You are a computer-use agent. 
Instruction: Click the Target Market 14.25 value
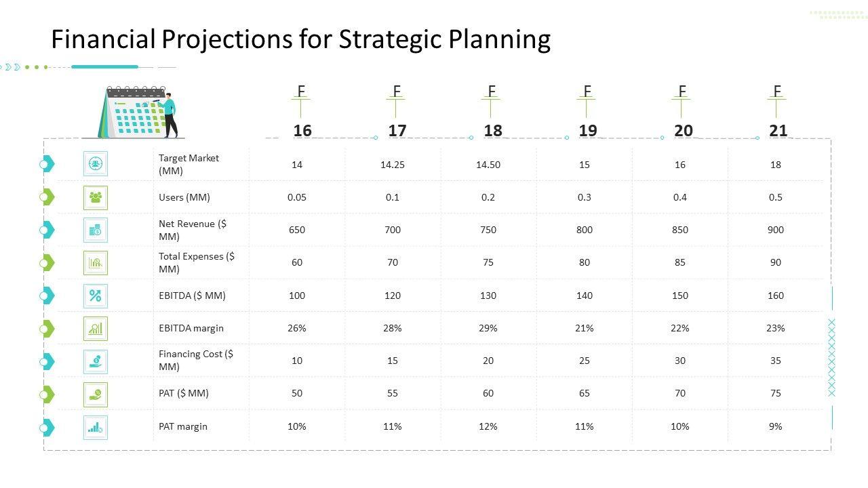tap(393, 164)
